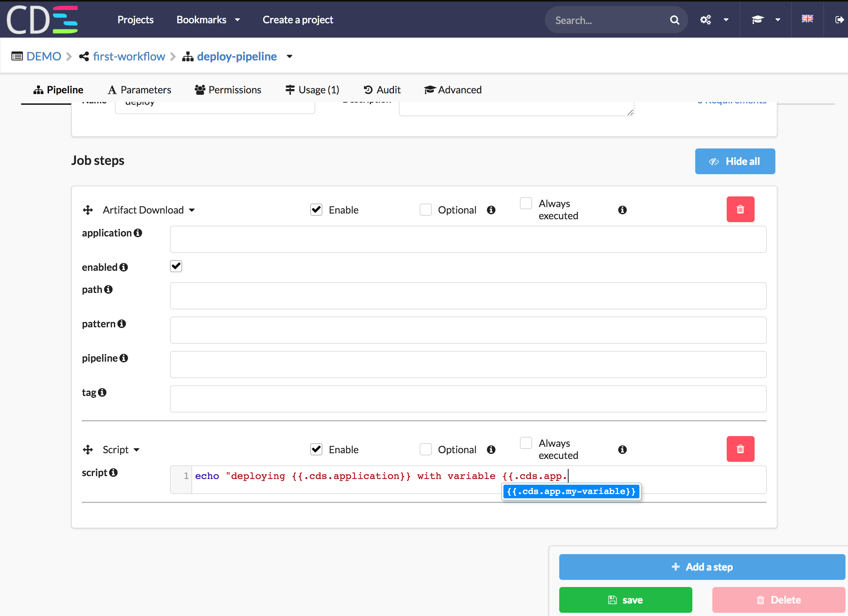Viewport: 848px width, 616px height.
Task: Click info icon next to application label
Action: point(138,233)
